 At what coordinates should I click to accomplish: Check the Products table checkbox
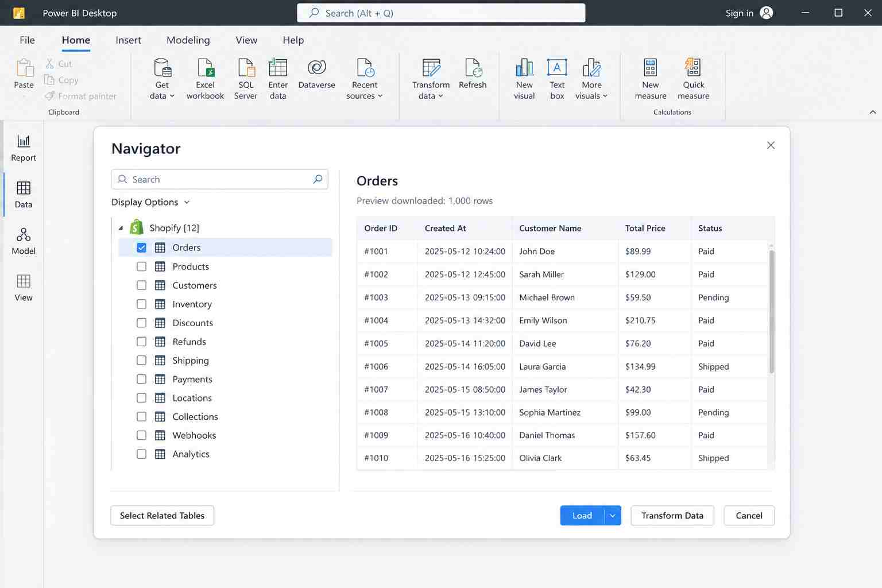click(x=142, y=266)
